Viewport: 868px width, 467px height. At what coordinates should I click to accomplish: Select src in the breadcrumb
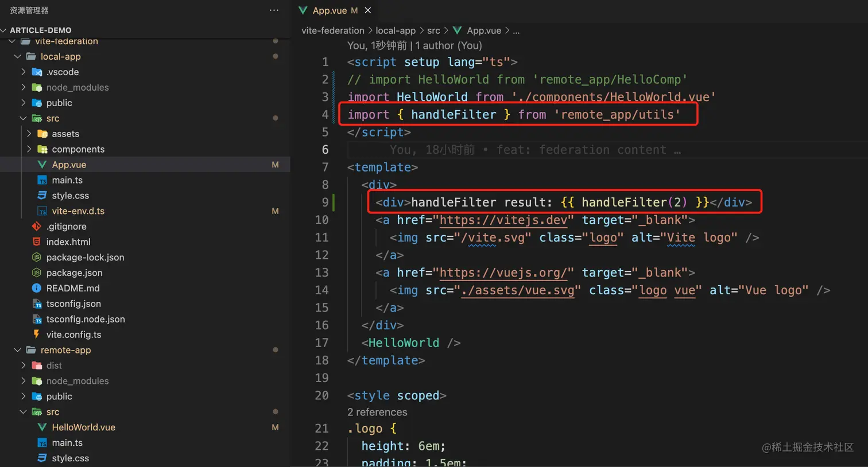point(433,30)
